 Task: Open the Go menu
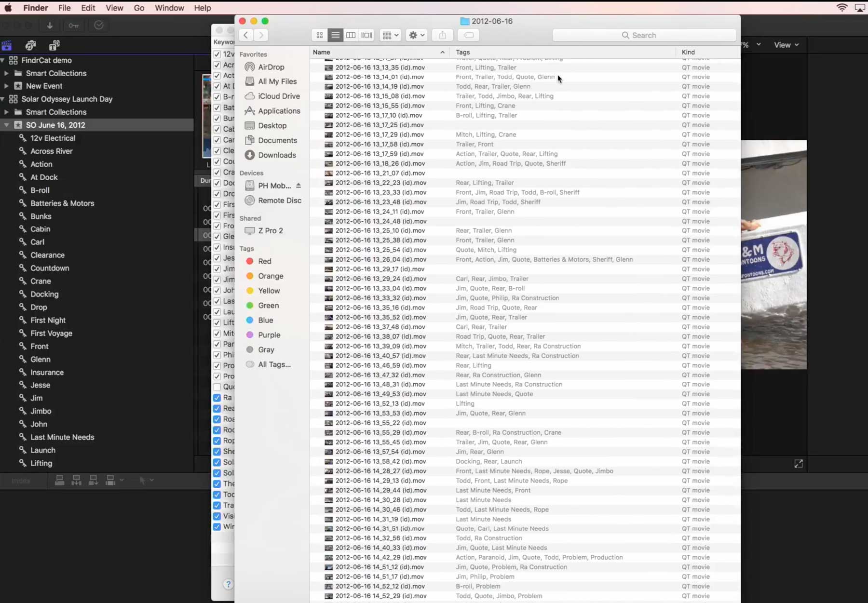point(139,8)
